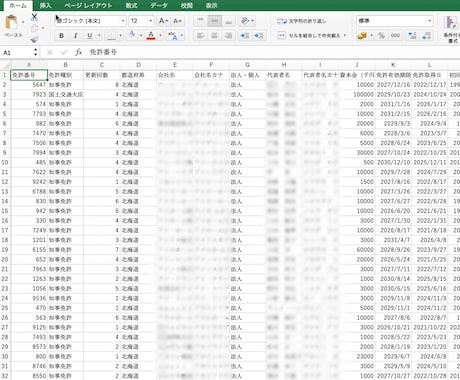The image size is (460, 380).
Task: Click the Paste clipboard icon
Action: pos(12,23)
